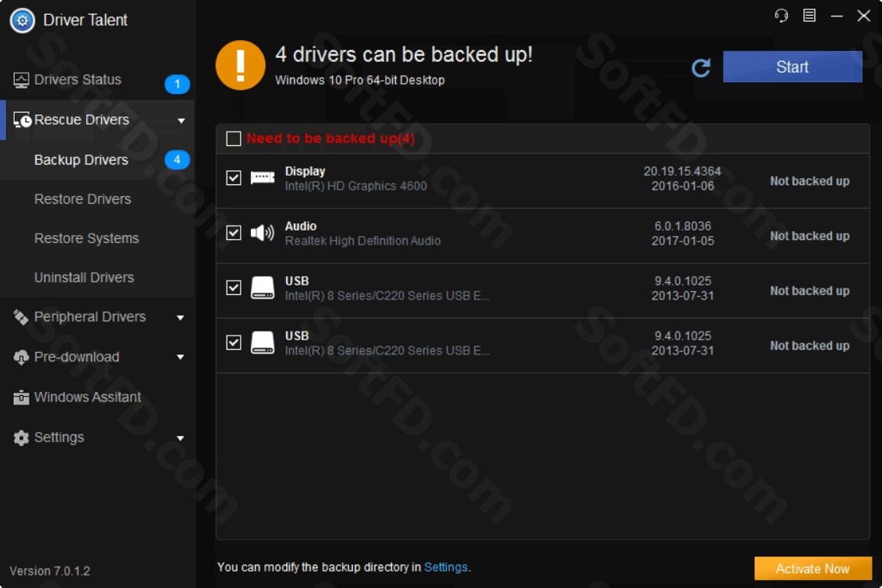This screenshot has width=882, height=588.
Task: Uncheck the first USB driver checkbox
Action: tap(234, 288)
